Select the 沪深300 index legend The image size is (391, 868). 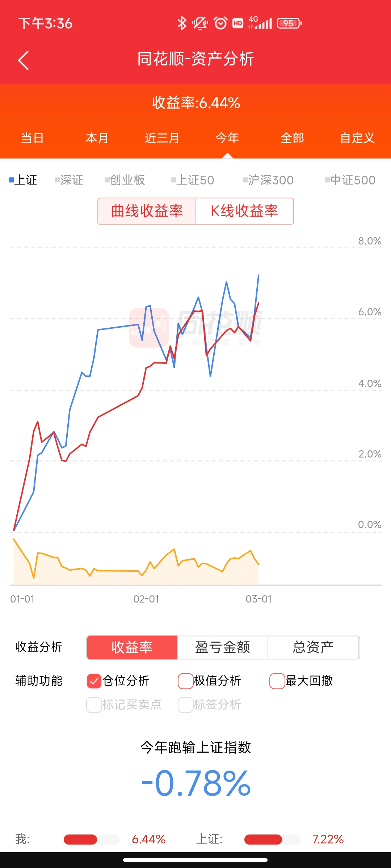coord(268,180)
